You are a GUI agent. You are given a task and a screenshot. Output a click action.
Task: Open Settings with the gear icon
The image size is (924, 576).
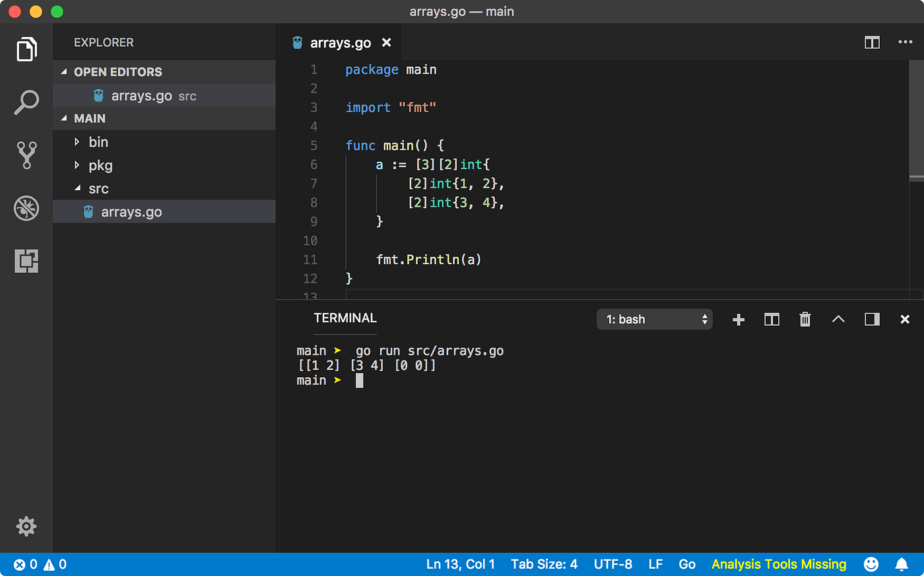coord(26,526)
